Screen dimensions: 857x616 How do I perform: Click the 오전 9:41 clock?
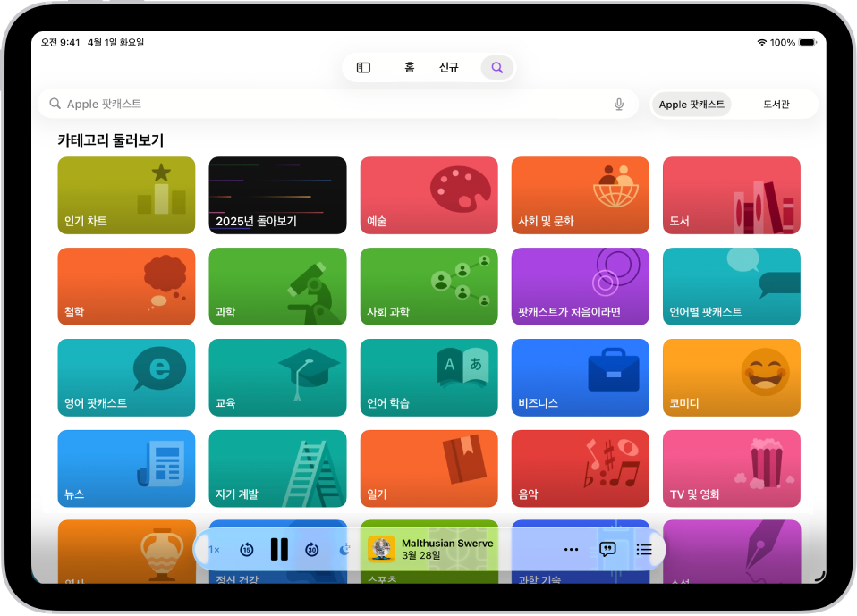60,42
